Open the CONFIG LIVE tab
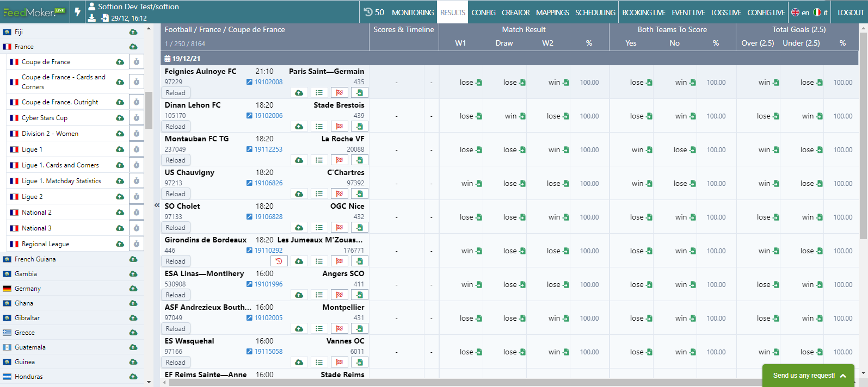This screenshot has height=387, width=868. coord(766,13)
